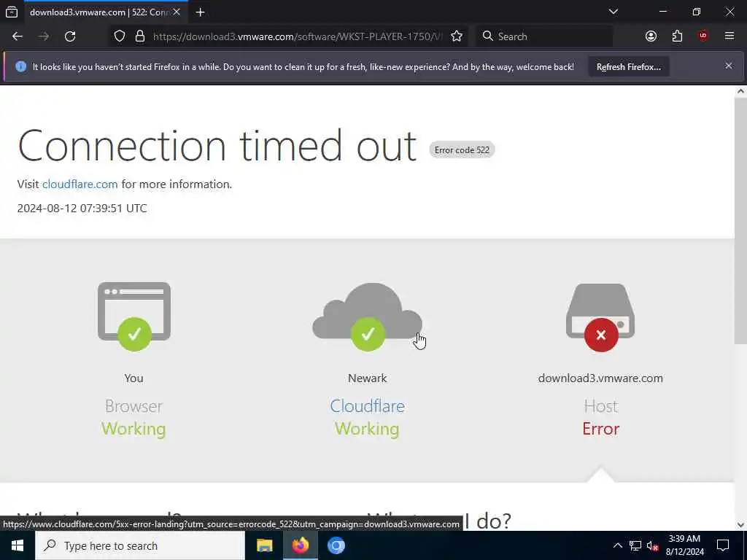
Task: Open the uBlock Origin extension icon
Action: tap(703, 36)
